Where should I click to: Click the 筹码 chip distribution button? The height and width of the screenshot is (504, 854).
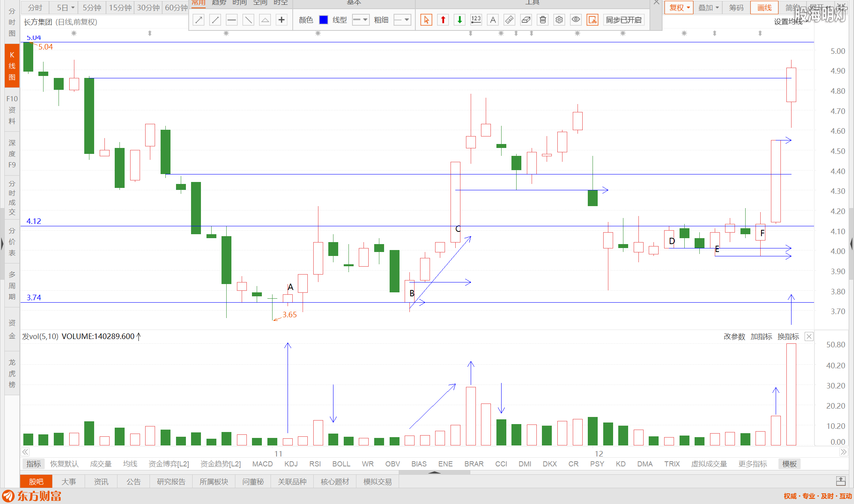tap(736, 8)
